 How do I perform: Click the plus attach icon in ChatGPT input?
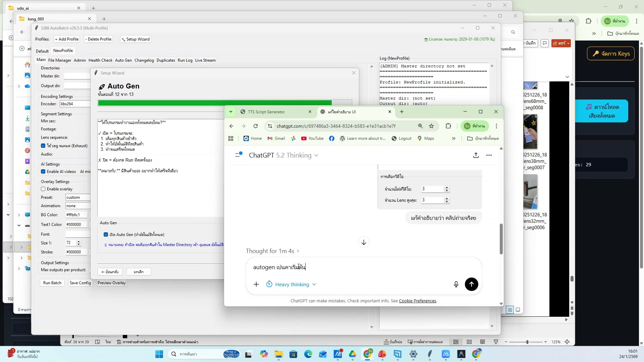(256, 284)
